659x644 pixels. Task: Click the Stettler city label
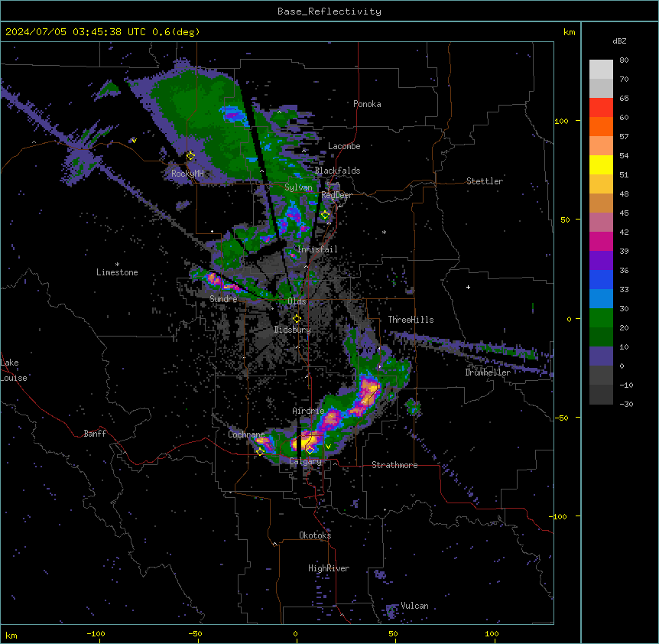(484, 181)
